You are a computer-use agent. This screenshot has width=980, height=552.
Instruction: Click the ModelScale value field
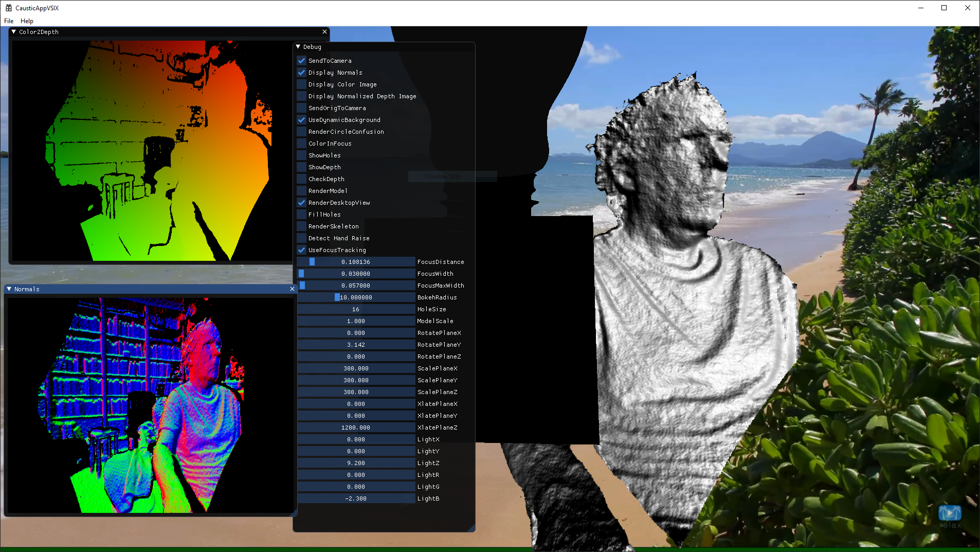coord(356,321)
